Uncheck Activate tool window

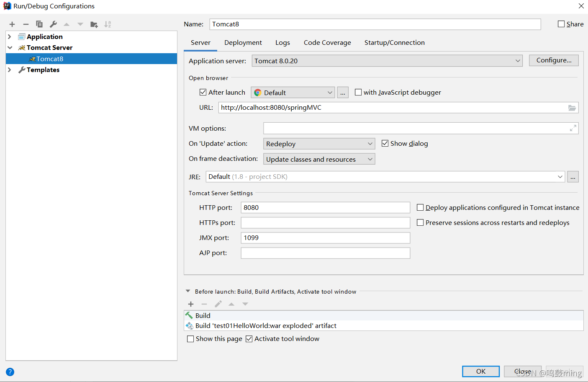click(249, 339)
